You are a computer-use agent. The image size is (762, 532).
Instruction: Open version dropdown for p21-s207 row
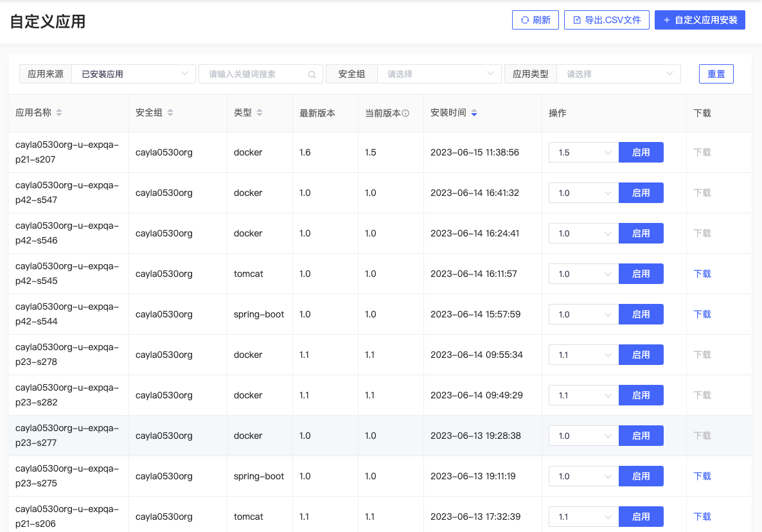[x=583, y=152]
